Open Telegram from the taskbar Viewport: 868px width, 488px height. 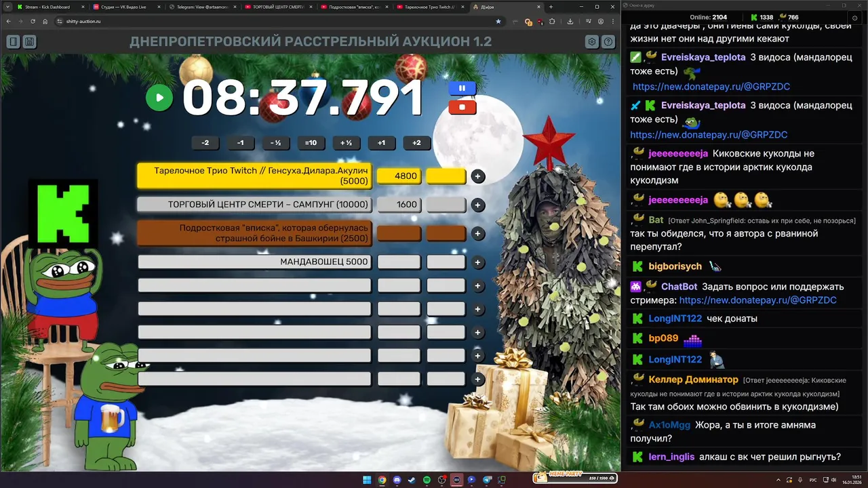(x=486, y=480)
